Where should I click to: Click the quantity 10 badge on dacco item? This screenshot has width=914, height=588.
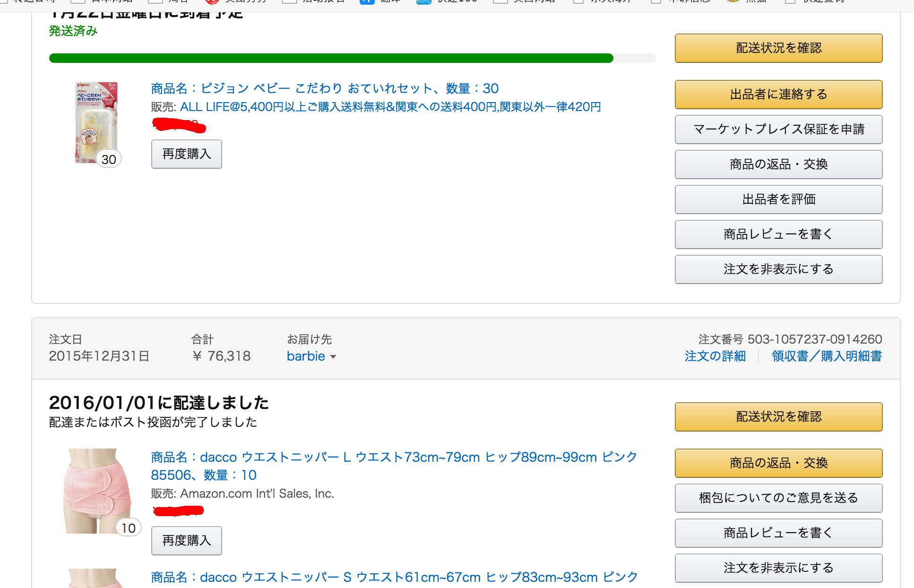point(129,528)
